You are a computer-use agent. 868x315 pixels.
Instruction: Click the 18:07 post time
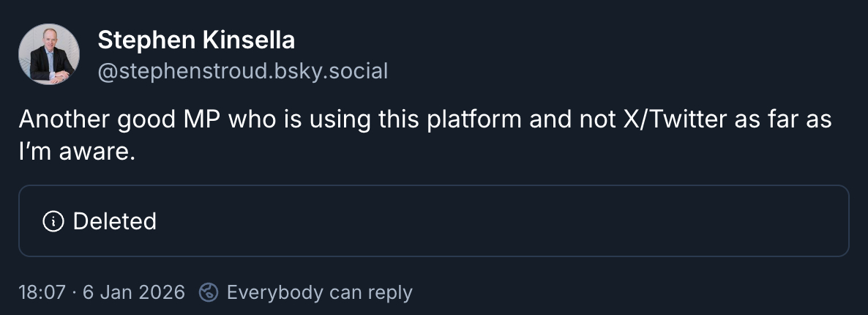click(42, 292)
